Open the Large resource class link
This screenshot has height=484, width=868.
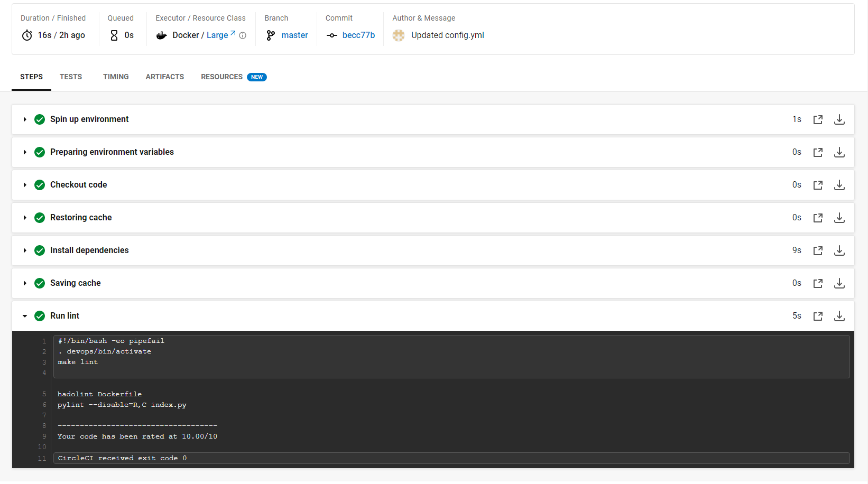(x=221, y=35)
